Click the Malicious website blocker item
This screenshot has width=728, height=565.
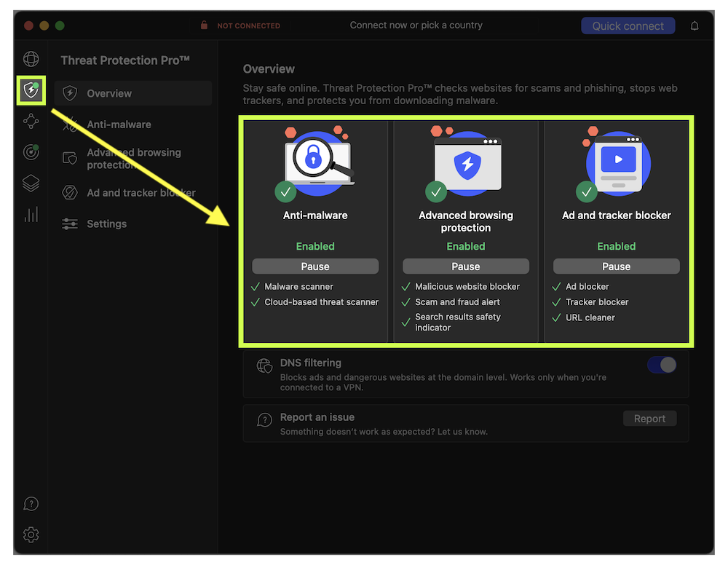(x=461, y=286)
